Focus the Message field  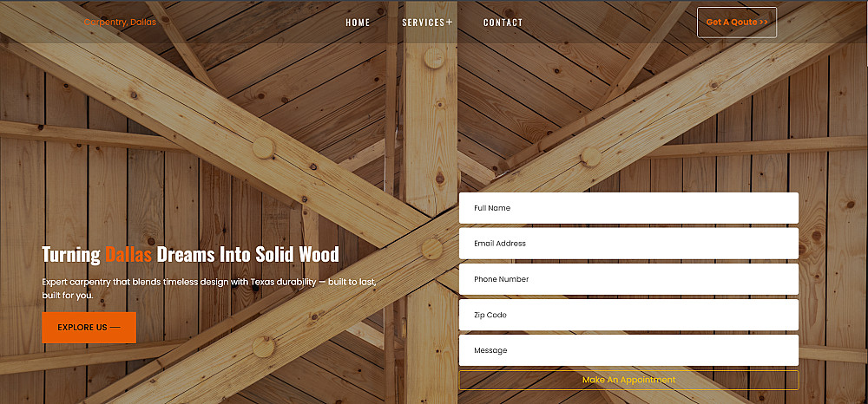pos(628,350)
